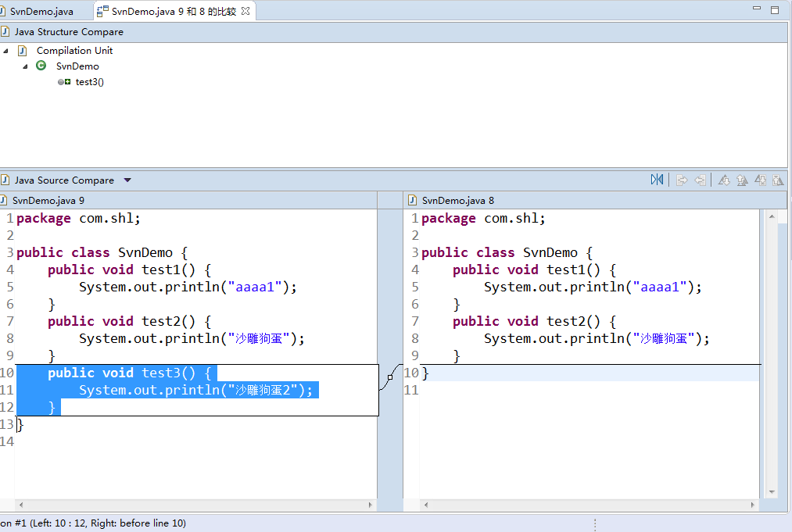This screenshot has width=792, height=532.
Task: Select the SvnDemo class tree row
Action: pyautogui.click(x=77, y=66)
